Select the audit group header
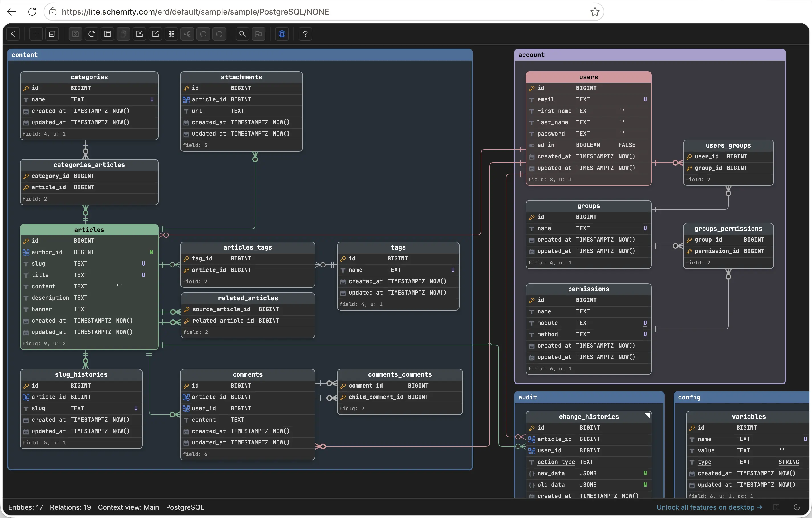Image resolution: width=812 pixels, height=518 pixels. click(x=589, y=397)
